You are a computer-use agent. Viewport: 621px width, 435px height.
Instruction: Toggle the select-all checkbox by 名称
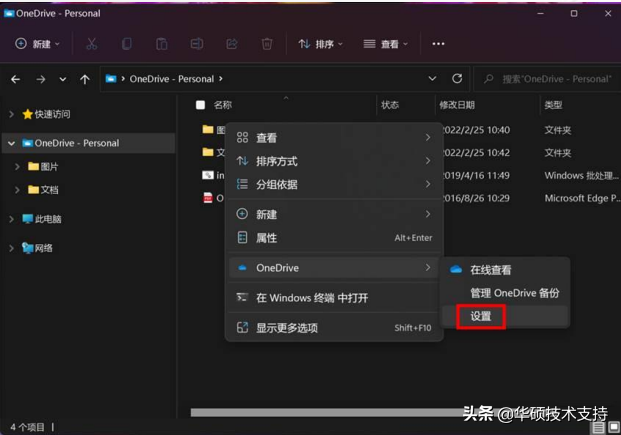point(200,105)
